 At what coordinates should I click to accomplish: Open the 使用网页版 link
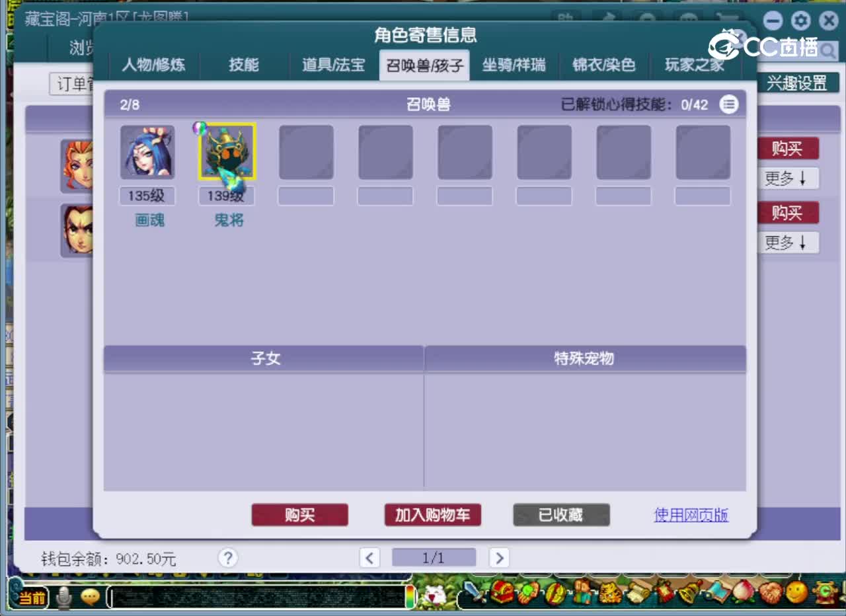690,515
